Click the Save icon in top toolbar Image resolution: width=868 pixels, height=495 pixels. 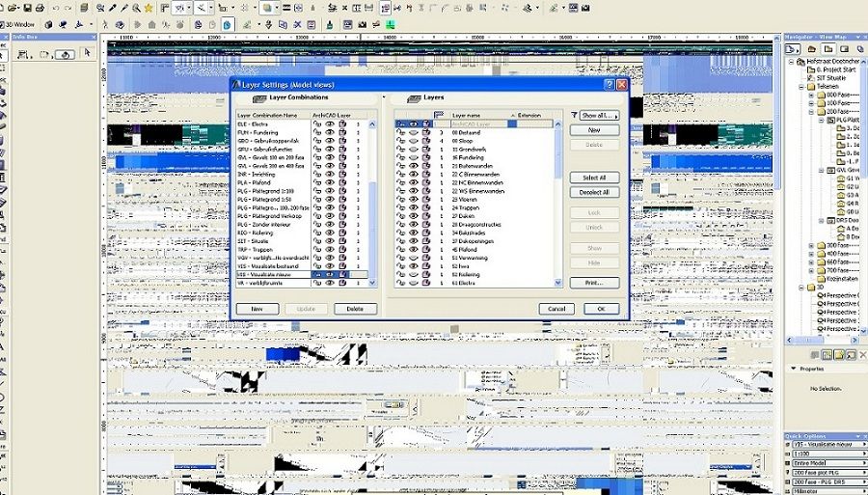(27, 8)
